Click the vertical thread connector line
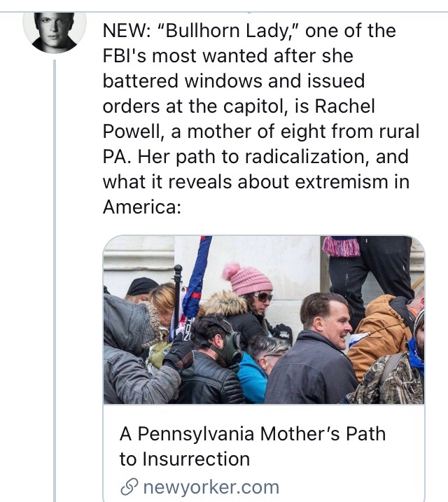The width and height of the screenshot is (448, 502). click(x=55, y=280)
